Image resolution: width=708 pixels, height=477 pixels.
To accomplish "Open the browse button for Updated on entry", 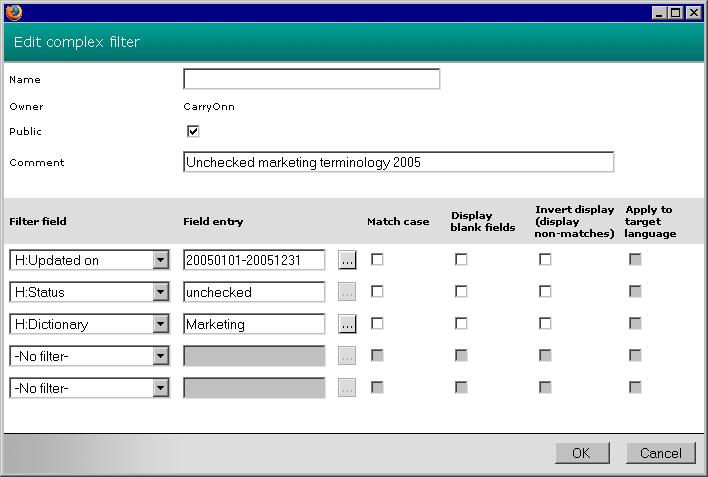I will coord(347,260).
